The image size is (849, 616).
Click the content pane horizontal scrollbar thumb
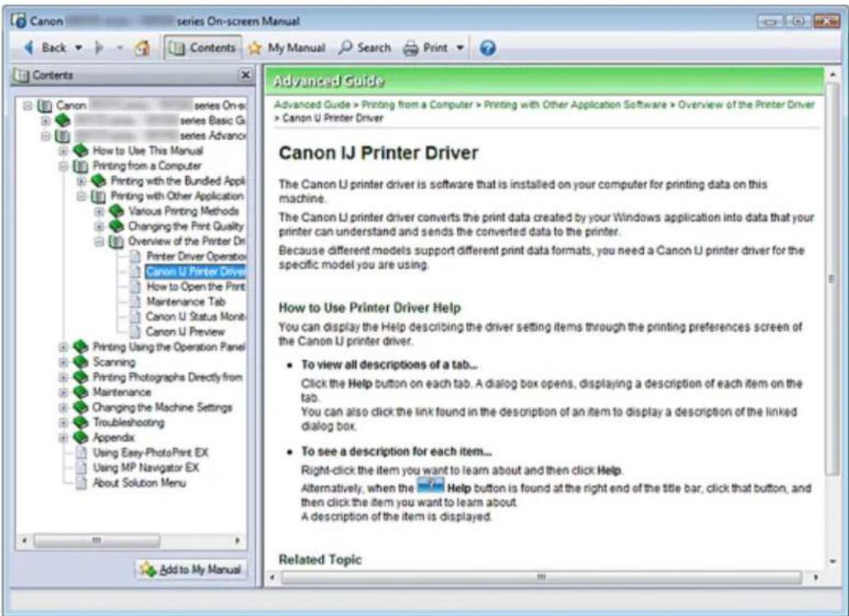click(542, 577)
